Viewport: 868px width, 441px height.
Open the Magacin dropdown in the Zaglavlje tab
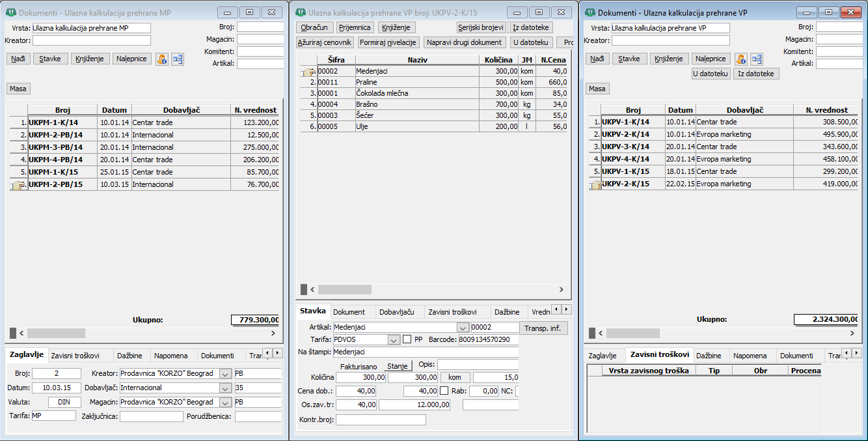(225, 403)
